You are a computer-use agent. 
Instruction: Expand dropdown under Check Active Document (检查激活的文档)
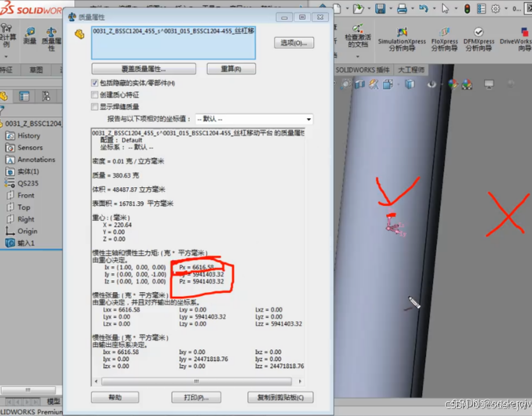pyautogui.click(x=357, y=56)
